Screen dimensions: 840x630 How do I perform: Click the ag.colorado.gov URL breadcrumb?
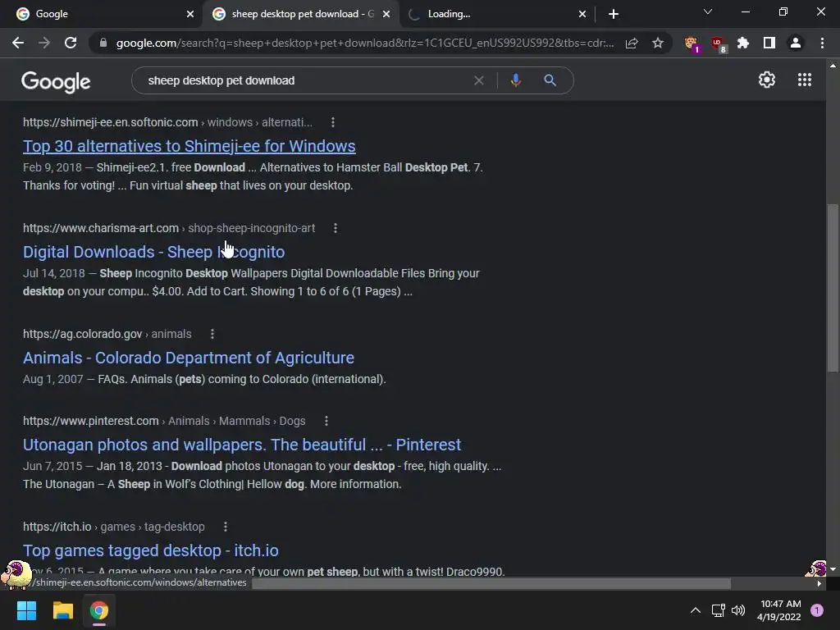[x=107, y=334]
